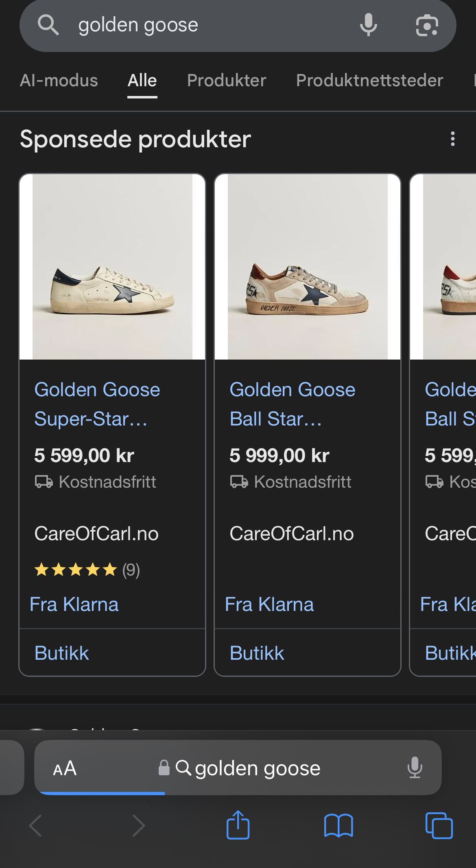Go back with Safari back arrow
Image resolution: width=476 pixels, height=868 pixels.
[35, 826]
